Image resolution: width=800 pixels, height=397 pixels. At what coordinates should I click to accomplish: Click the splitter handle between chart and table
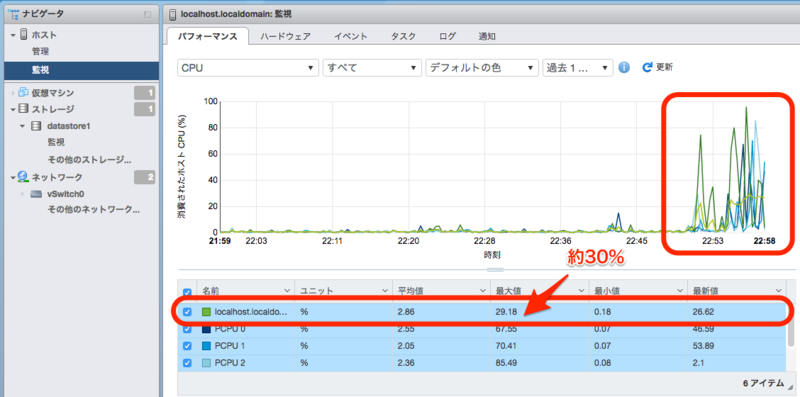(x=495, y=269)
